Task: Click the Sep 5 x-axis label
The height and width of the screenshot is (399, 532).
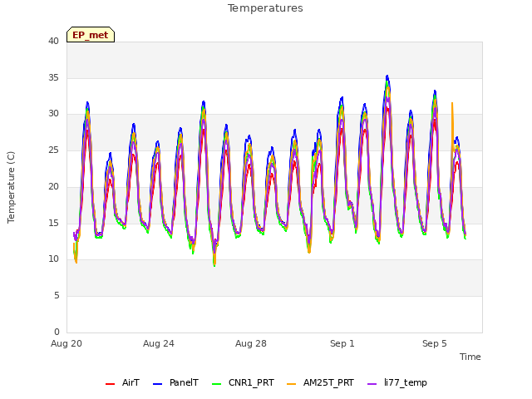Action: click(x=435, y=343)
